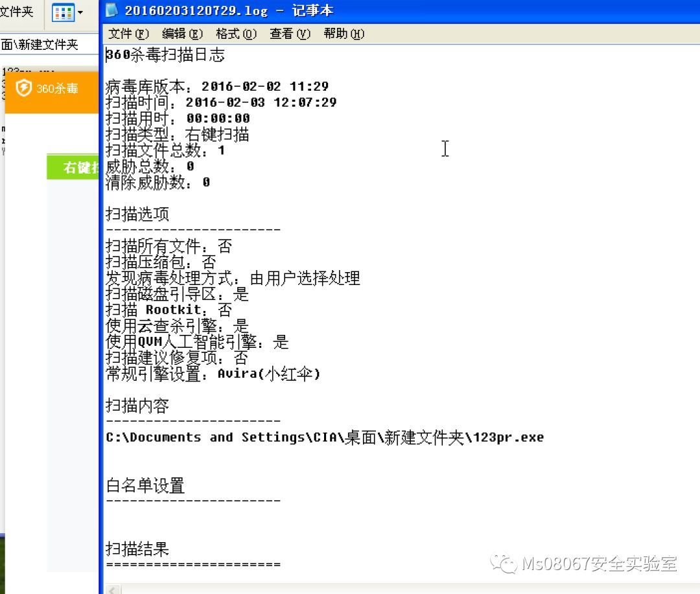Open the 编辑(E) menu in Notepad
Screen dimensions: 700x594
pos(182,34)
